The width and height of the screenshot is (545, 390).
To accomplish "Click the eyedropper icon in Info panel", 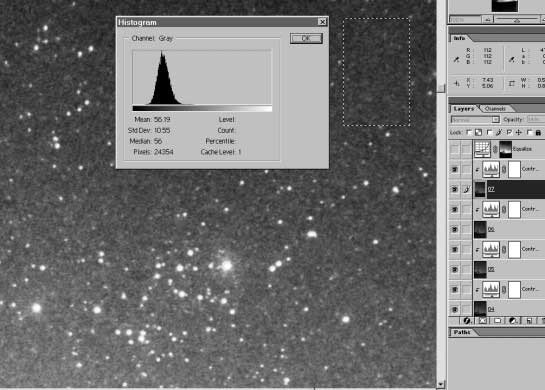I will click(x=456, y=59).
